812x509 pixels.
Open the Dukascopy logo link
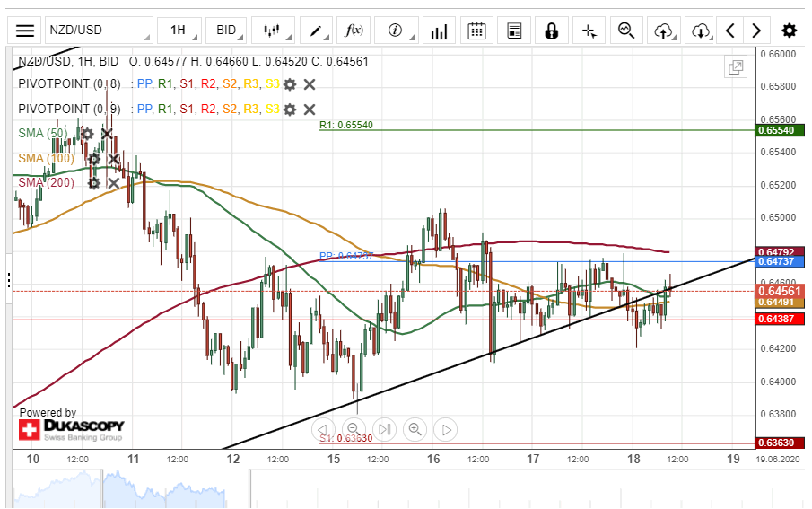[72, 430]
